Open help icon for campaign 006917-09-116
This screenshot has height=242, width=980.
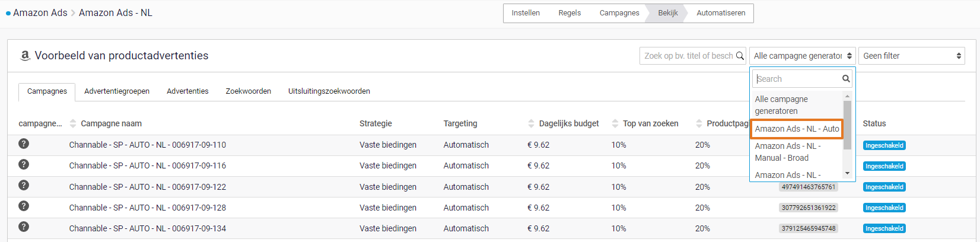click(x=24, y=164)
